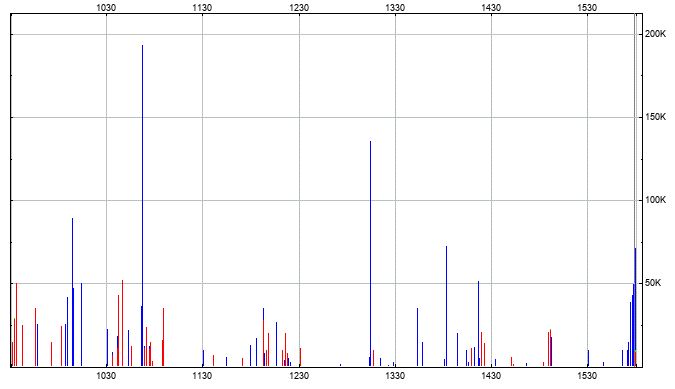This screenshot has width=675, height=389.
Task: Click the 1230 label on the top axis
Action: [x=299, y=7]
